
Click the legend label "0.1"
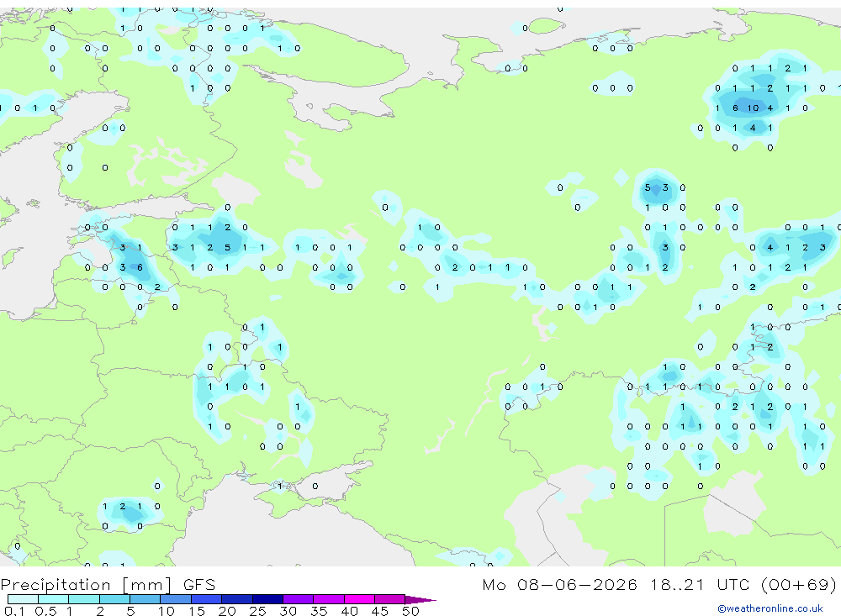14,611
